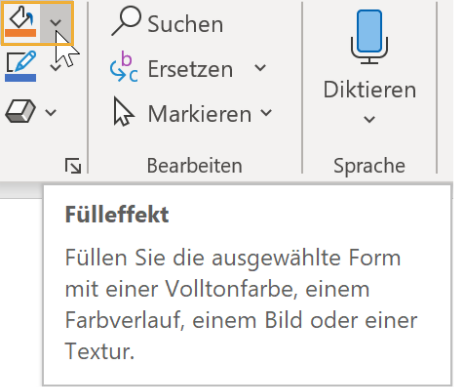Image resolution: width=454 pixels, height=389 pixels.
Task: Click the Markieren cursor arrow icon
Action: click(123, 112)
